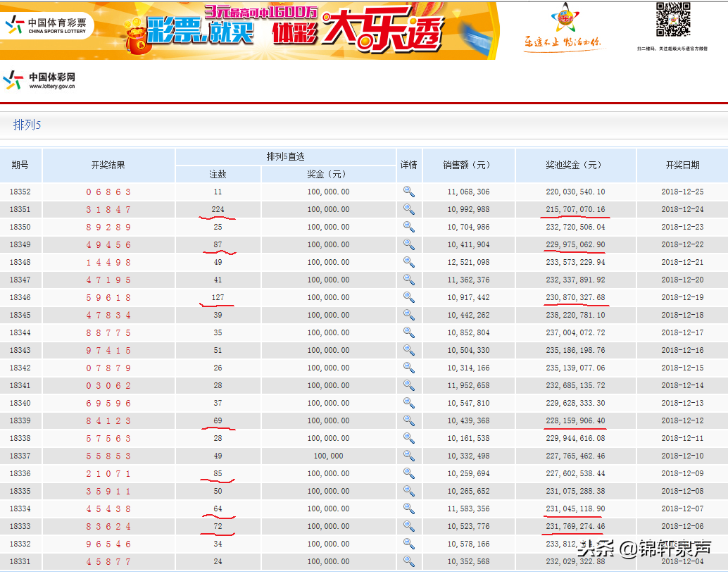Click the 开奖结果 column header
This screenshot has height=574, width=728.
coord(108,165)
